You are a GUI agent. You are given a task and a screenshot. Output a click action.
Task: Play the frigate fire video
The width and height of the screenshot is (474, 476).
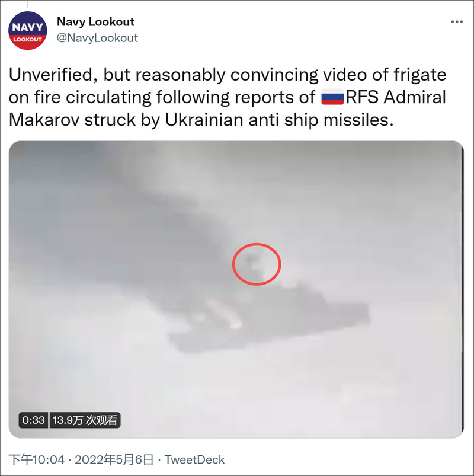coord(236,289)
